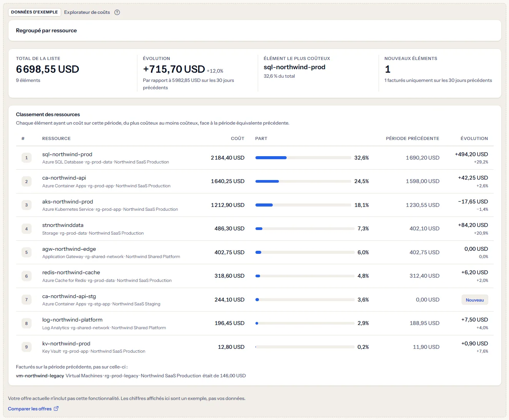The height and width of the screenshot is (420, 509).
Task: Click the share bar for ca-northwind-api
Action: pyautogui.click(x=303, y=181)
